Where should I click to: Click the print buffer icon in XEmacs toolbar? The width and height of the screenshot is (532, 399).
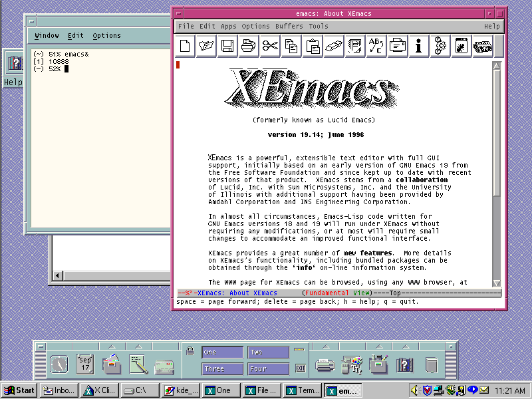[x=248, y=46]
